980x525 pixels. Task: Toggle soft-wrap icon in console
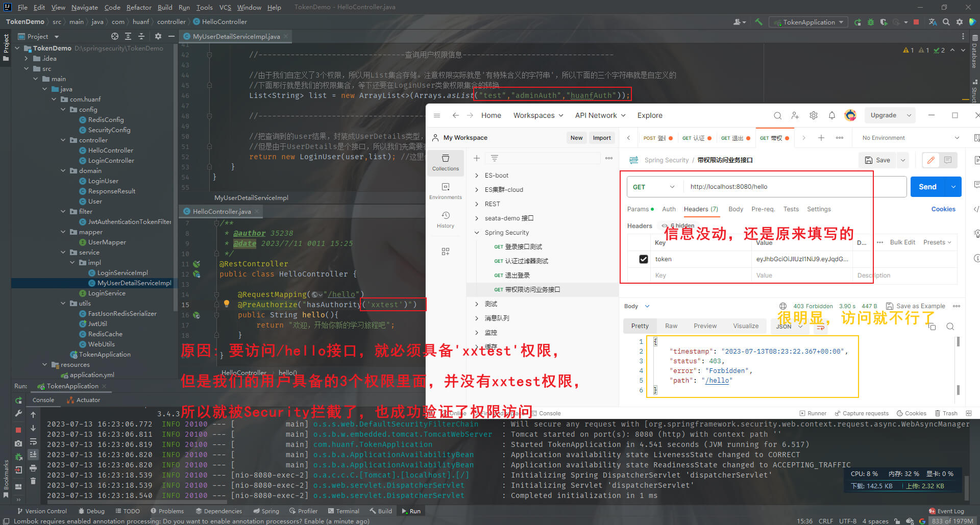click(x=33, y=441)
